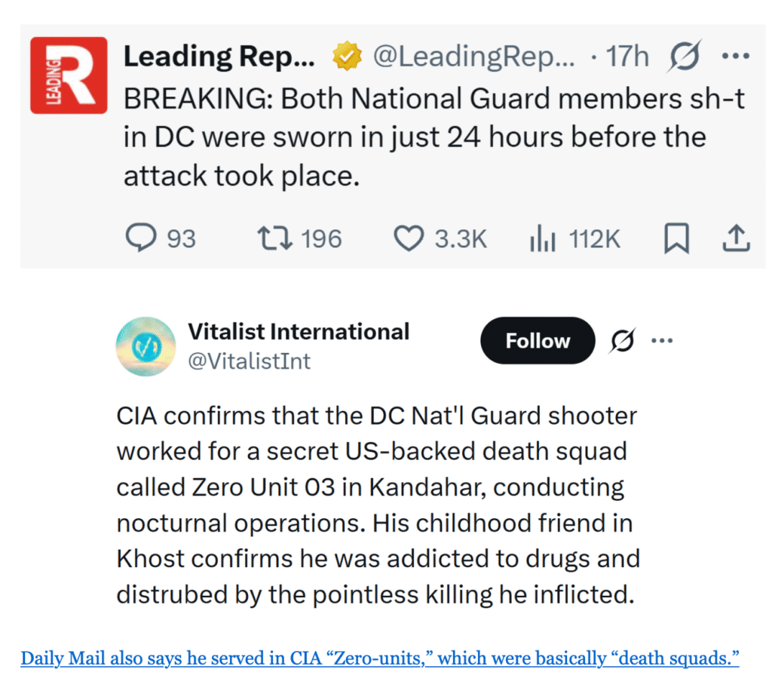Click the Grok icon on Leading Report post
Viewport: 772px width, 700px height.
pyautogui.click(x=684, y=57)
